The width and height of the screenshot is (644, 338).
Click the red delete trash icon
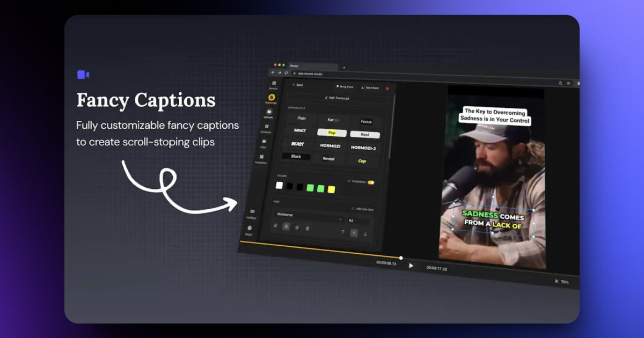(x=387, y=89)
